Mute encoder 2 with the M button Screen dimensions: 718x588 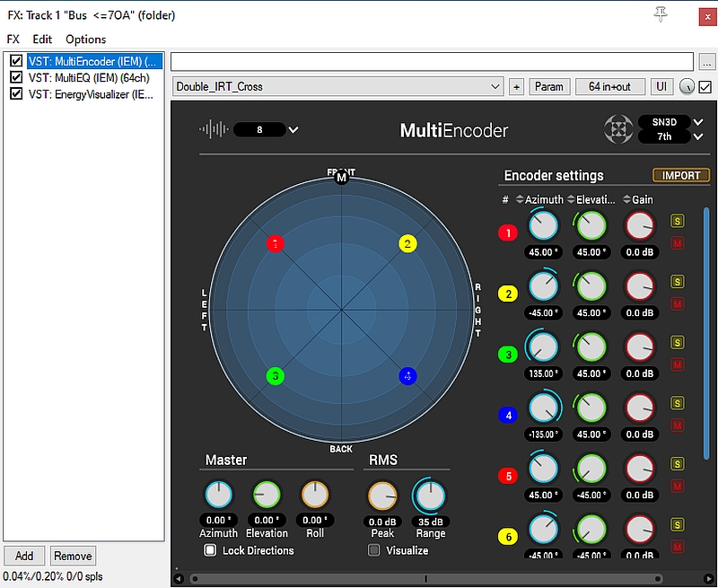click(x=678, y=303)
